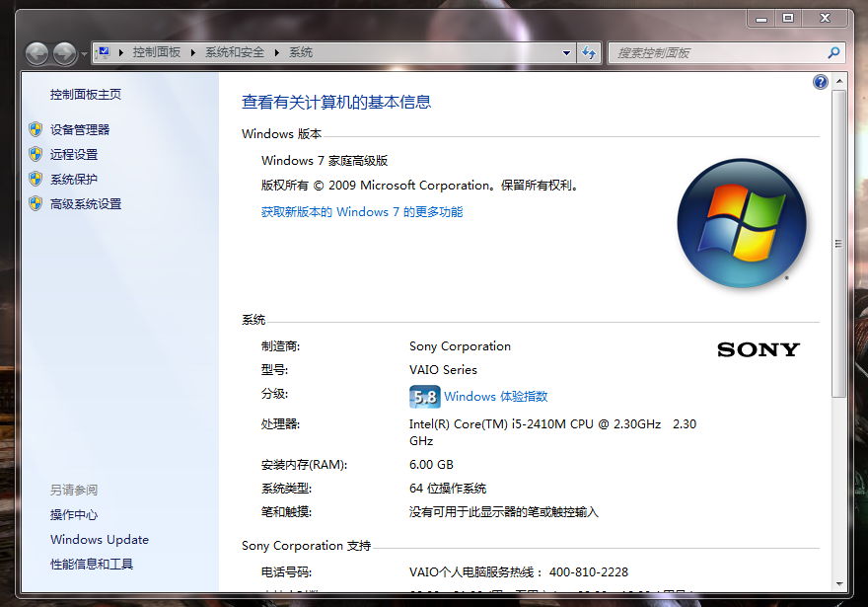Click the Sony Corporation manufacturer value
868x607 pixels.
(460, 346)
